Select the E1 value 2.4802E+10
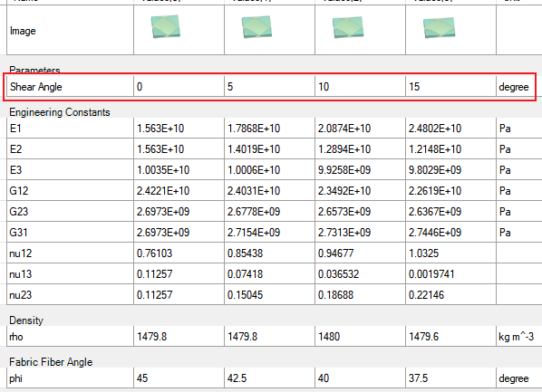Image resolution: width=542 pixels, height=392 pixels. (x=435, y=129)
